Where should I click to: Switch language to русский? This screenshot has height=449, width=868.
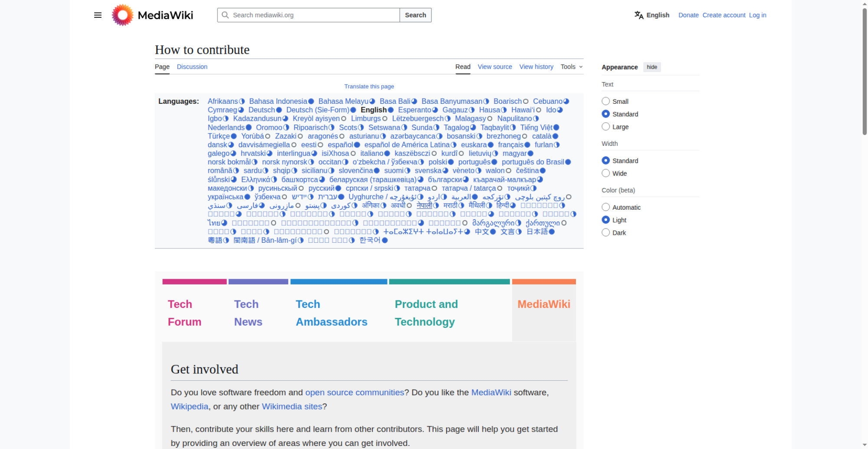322,188
